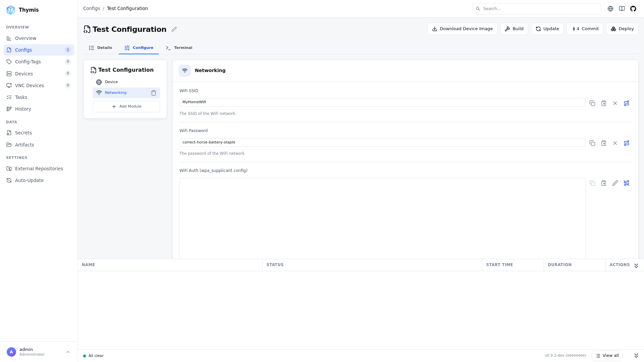Click the Download Device Image button
644x362 pixels.
[462, 29]
